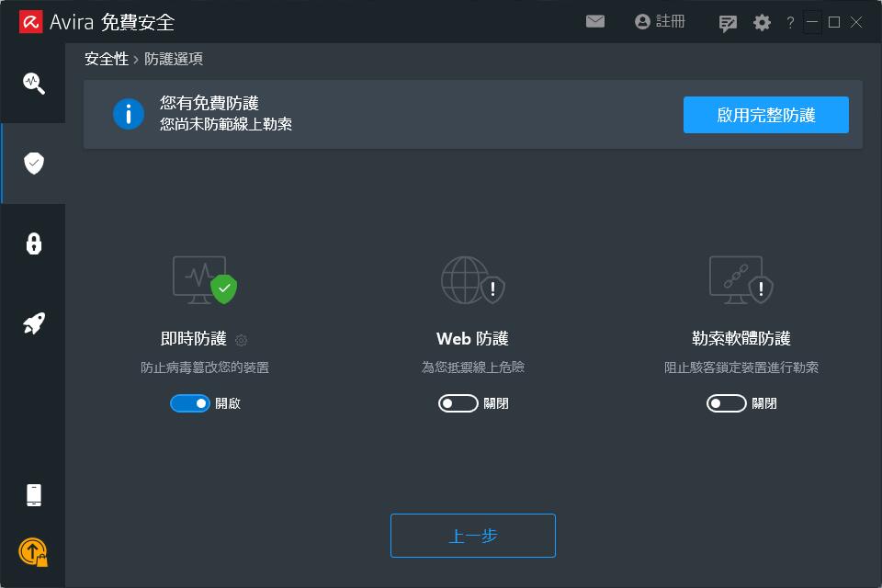Minimize the Avira window

pos(811,22)
